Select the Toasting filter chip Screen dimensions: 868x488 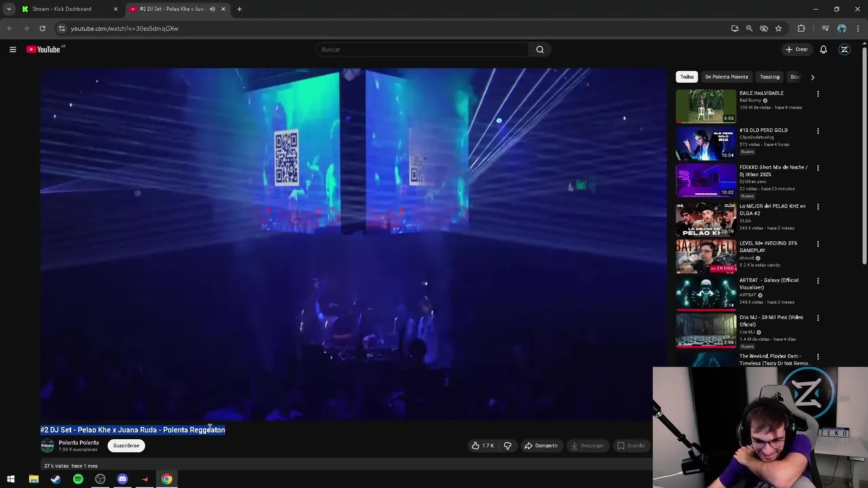click(770, 77)
